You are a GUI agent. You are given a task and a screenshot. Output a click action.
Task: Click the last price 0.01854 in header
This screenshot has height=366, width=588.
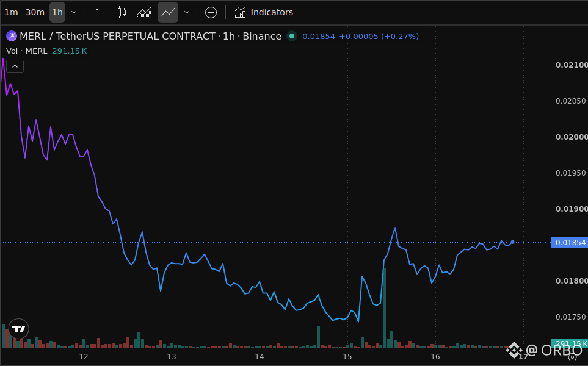[318, 37]
